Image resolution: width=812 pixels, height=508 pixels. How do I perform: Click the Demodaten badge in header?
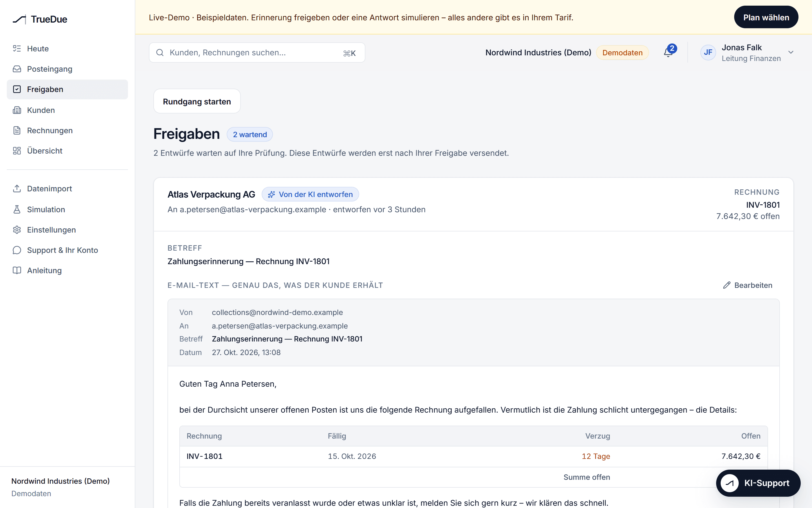(x=623, y=53)
